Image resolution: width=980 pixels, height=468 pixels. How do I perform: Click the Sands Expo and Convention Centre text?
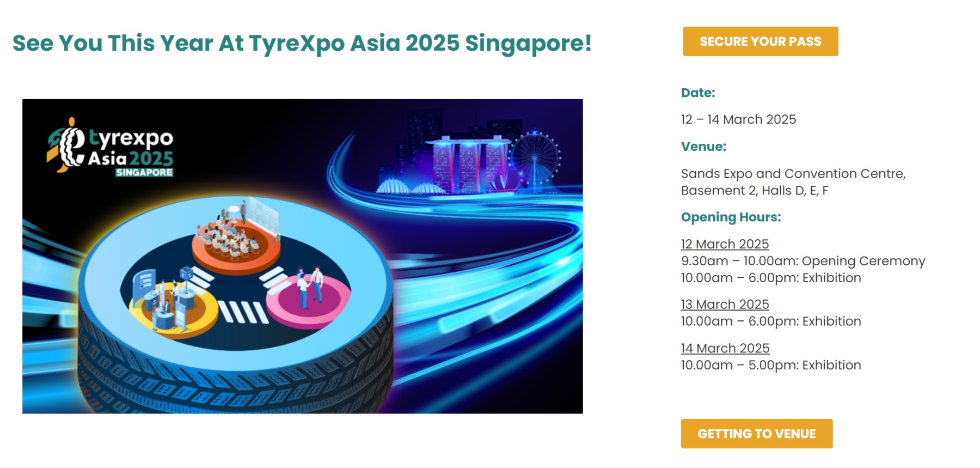pyautogui.click(x=793, y=174)
